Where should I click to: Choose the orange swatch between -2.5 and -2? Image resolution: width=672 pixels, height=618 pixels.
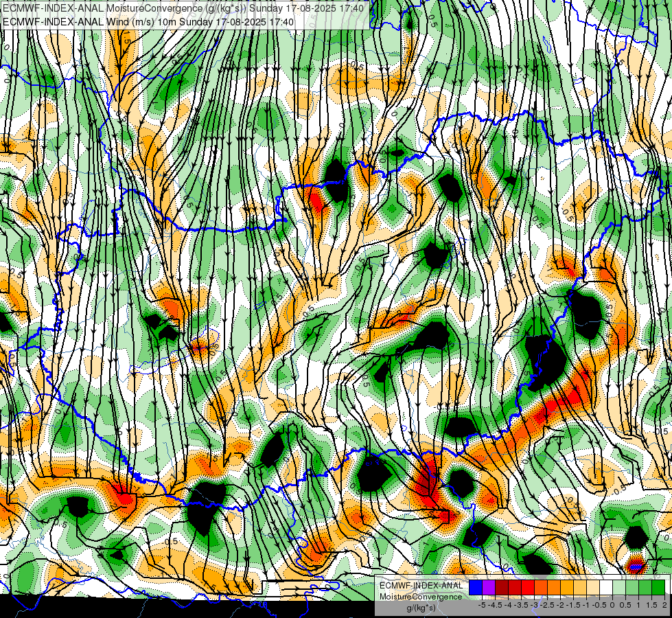[554, 587]
